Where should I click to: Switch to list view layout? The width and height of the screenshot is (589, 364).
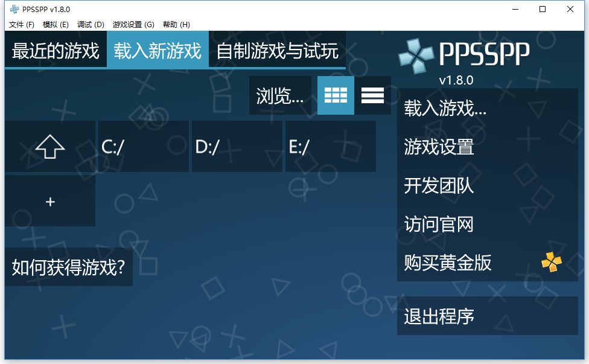pos(373,95)
